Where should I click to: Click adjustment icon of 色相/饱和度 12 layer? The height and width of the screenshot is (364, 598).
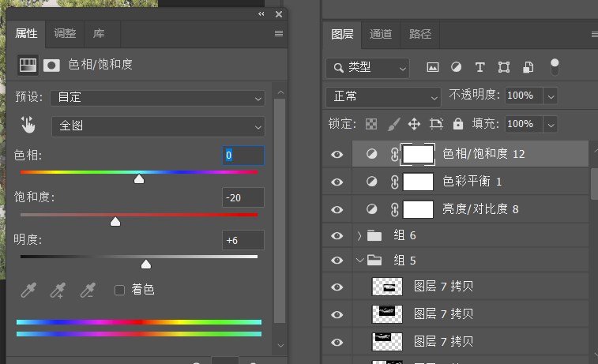click(x=372, y=154)
